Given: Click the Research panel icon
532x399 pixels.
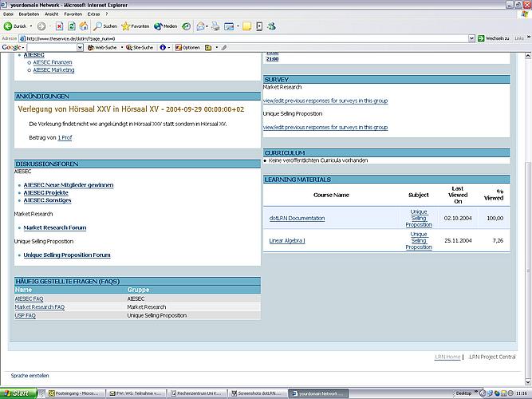Looking at the screenshot, I should click(x=259, y=26).
